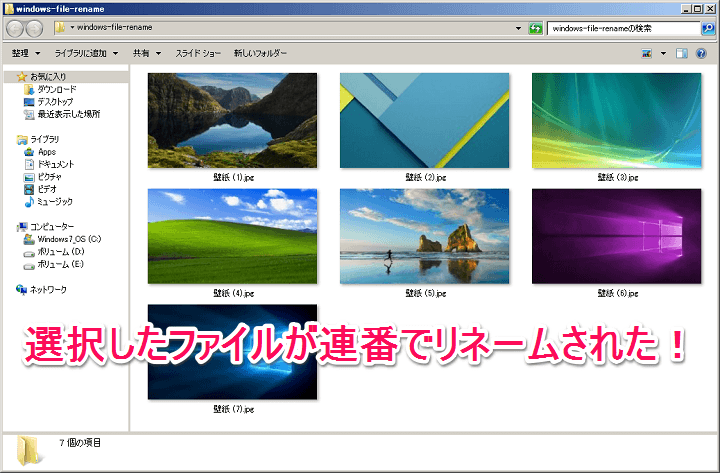The image size is (720, 473).
Task: Click the Recent Places icon in the sidebar
Action: pos(29,114)
